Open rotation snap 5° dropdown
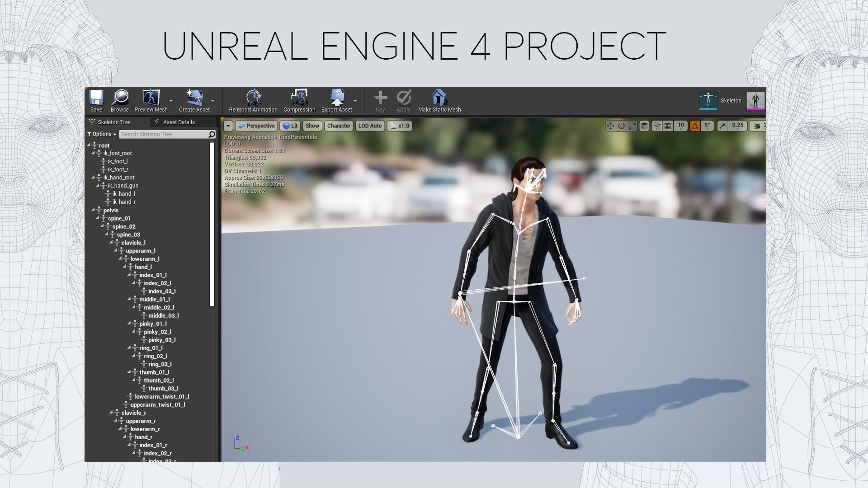The image size is (868, 488). click(x=708, y=126)
